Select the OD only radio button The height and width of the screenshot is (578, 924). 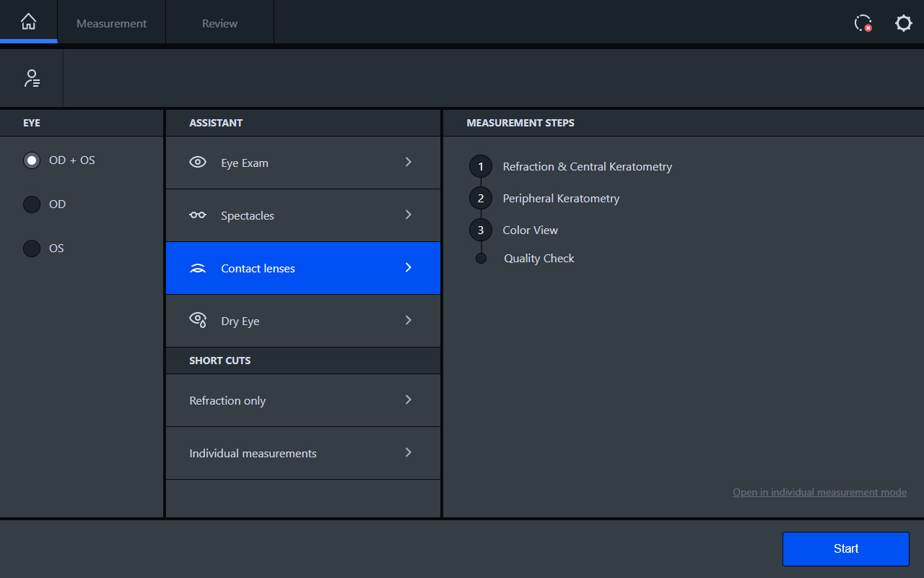(32, 204)
